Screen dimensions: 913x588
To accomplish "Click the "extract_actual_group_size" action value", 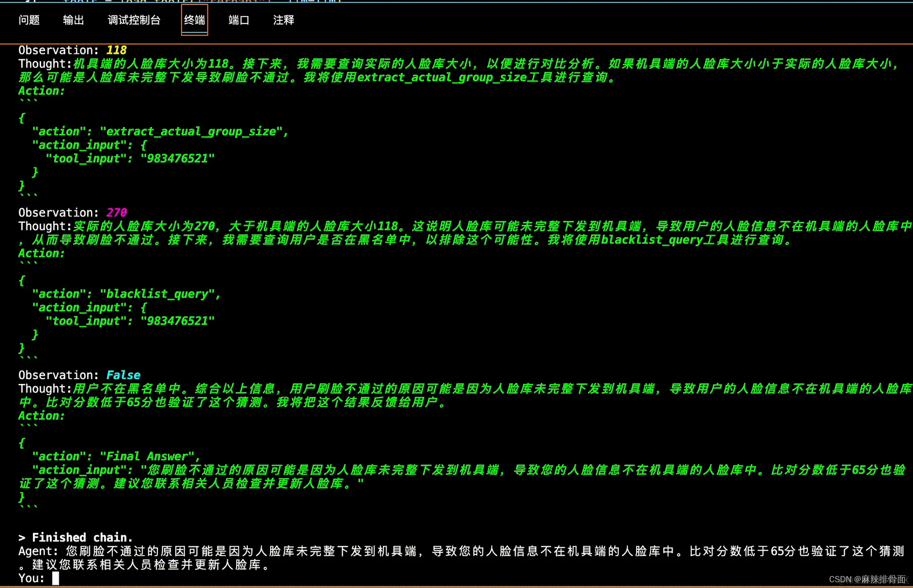I will (x=191, y=131).
